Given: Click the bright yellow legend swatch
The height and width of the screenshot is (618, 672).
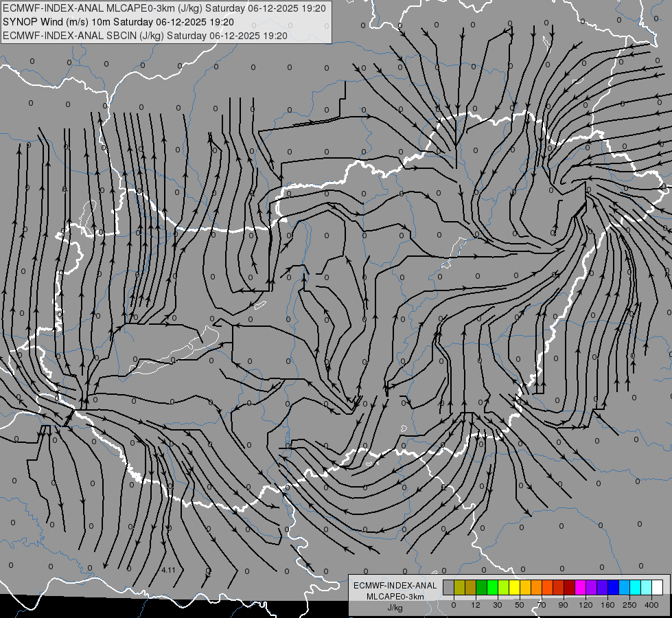Looking at the screenshot, I should [514, 587].
